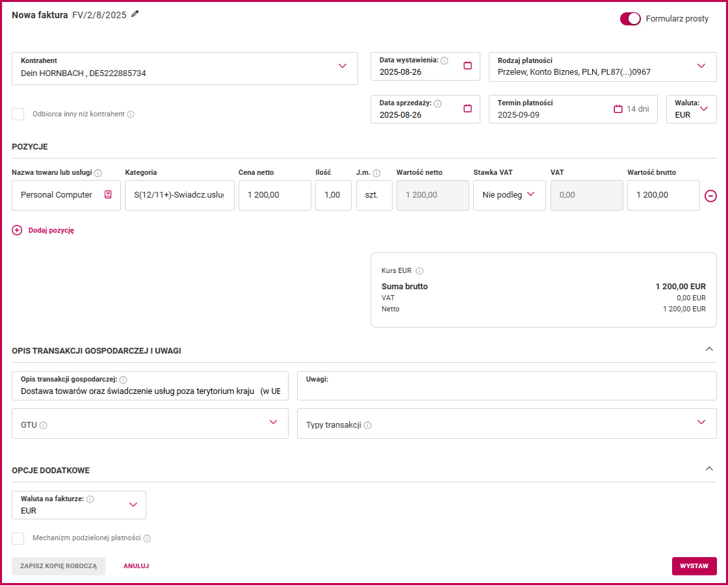Image resolution: width=728 pixels, height=585 pixels.
Task: Click the Dodaj pozycję link
Action: (x=51, y=230)
